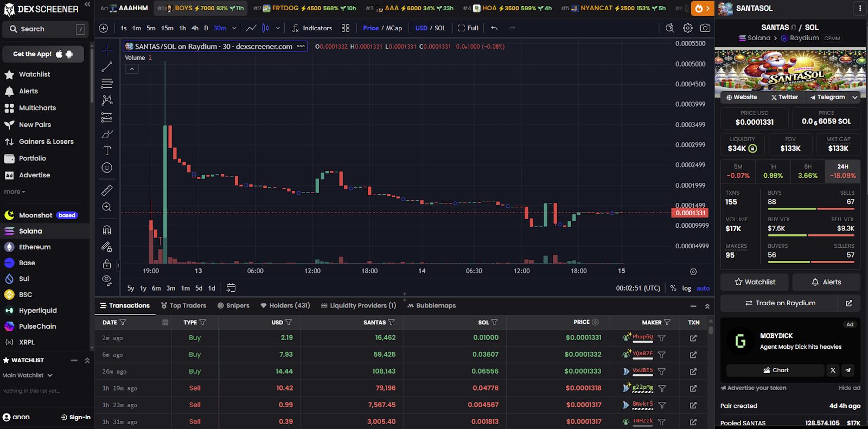Set price Alerts button
Image resolution: width=868 pixels, height=429 pixels.
[x=826, y=282]
